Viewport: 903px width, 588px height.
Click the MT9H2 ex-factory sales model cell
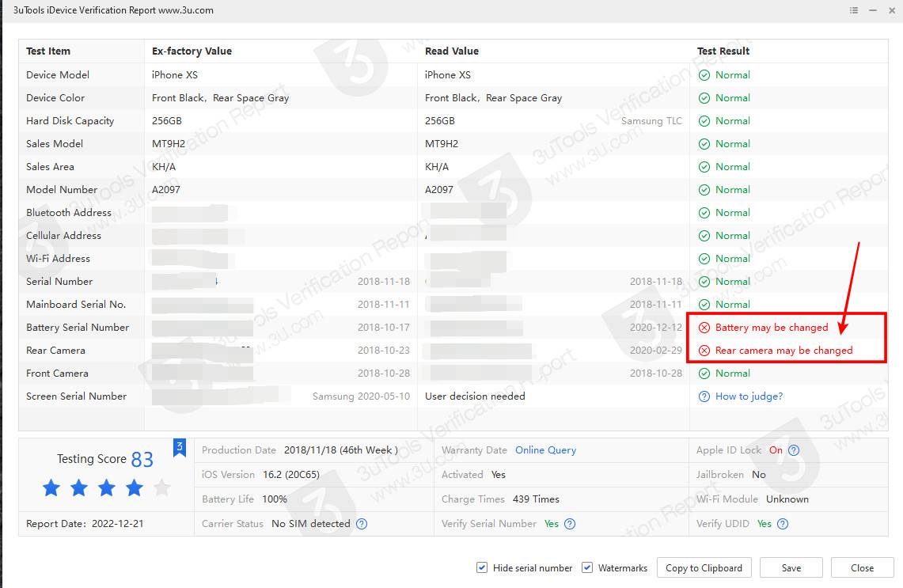click(x=169, y=144)
